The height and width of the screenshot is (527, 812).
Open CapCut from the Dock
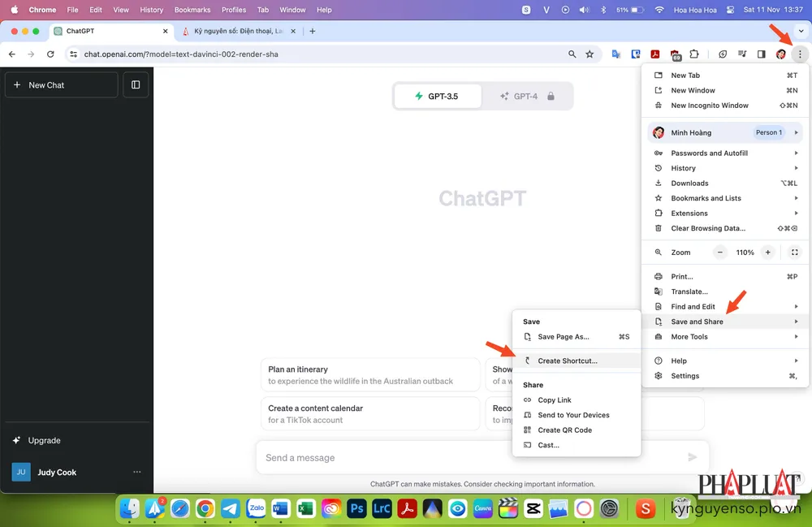[533, 509]
